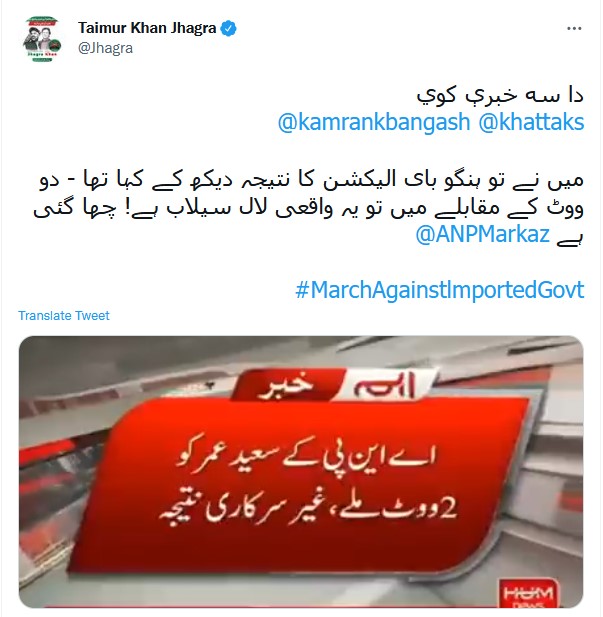Go to the @ANPMarkaz mention

(x=483, y=234)
